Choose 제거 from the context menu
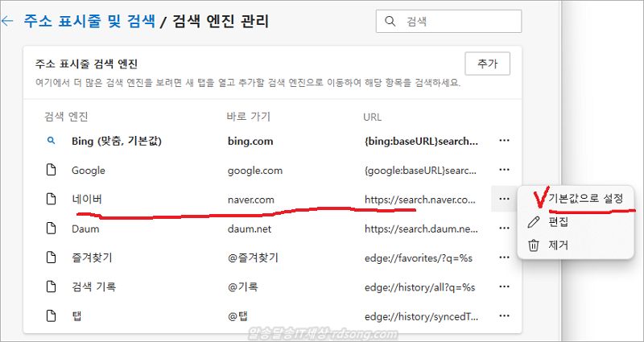This screenshot has height=342, width=644. pyautogui.click(x=559, y=245)
